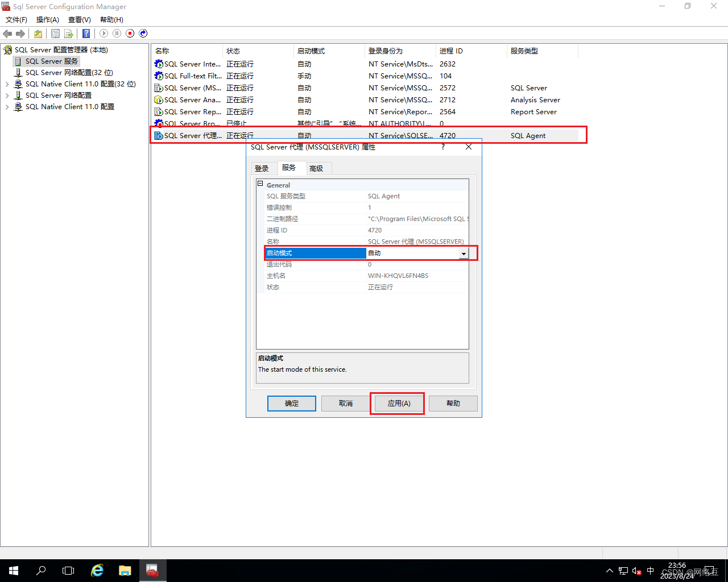
Task: Click the Properties toolbar icon
Action: click(x=55, y=34)
